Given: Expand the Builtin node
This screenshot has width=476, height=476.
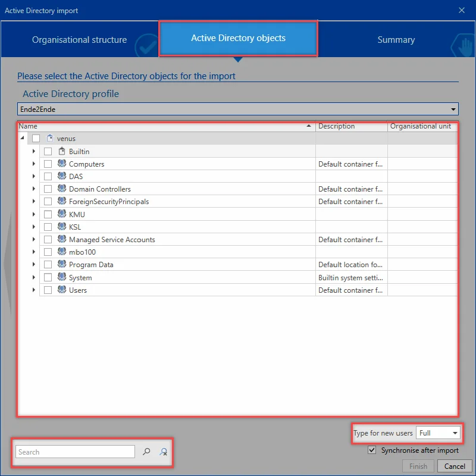Looking at the screenshot, I should click(x=34, y=151).
